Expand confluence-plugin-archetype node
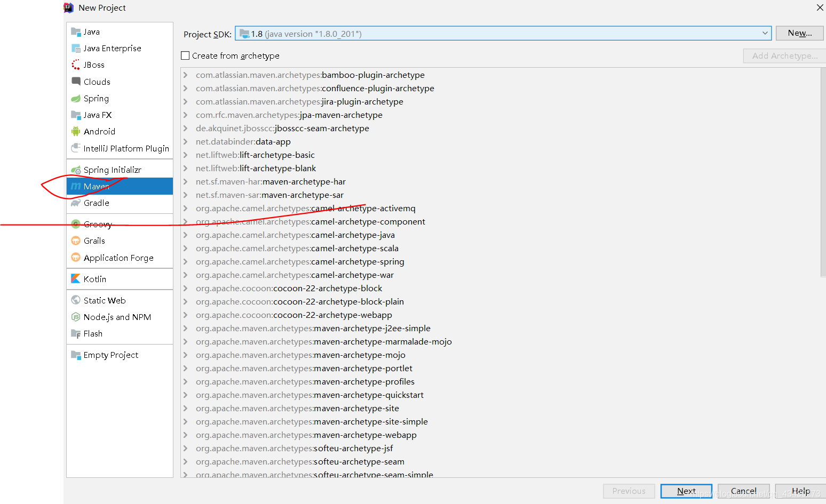The image size is (826, 504). pos(186,89)
